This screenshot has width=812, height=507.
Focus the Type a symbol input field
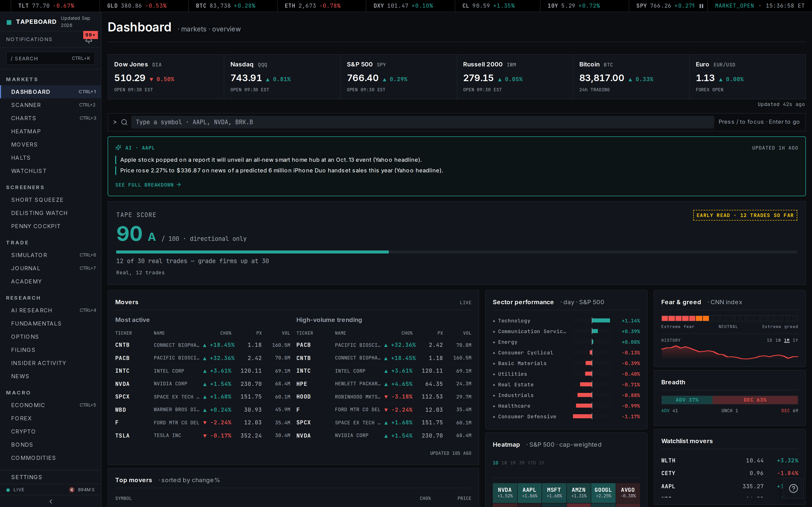(x=422, y=122)
